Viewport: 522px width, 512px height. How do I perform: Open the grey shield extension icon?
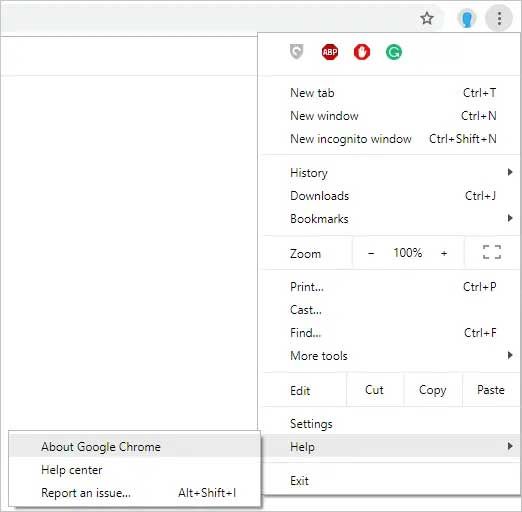tap(296, 52)
